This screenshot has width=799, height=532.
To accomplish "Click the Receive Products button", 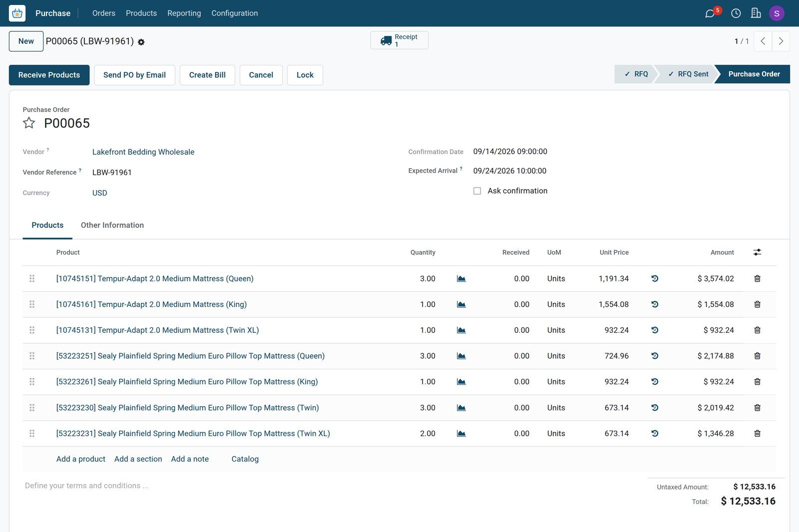I will pos(49,75).
